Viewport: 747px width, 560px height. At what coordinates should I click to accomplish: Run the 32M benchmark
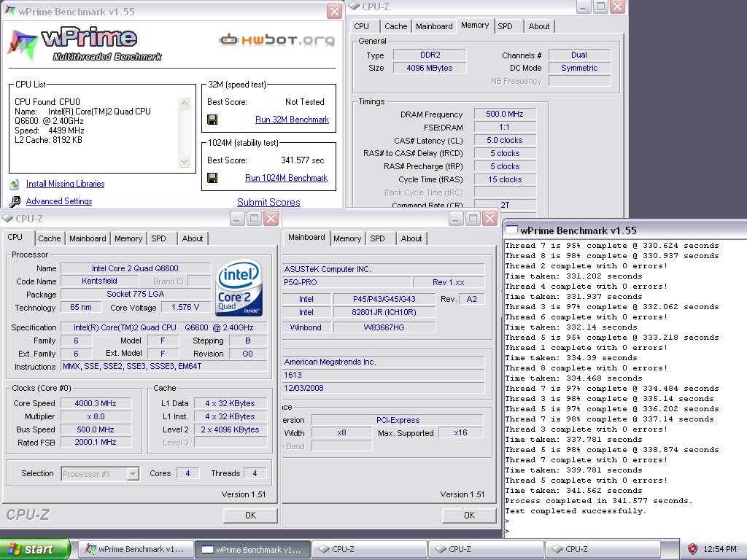[x=292, y=120]
